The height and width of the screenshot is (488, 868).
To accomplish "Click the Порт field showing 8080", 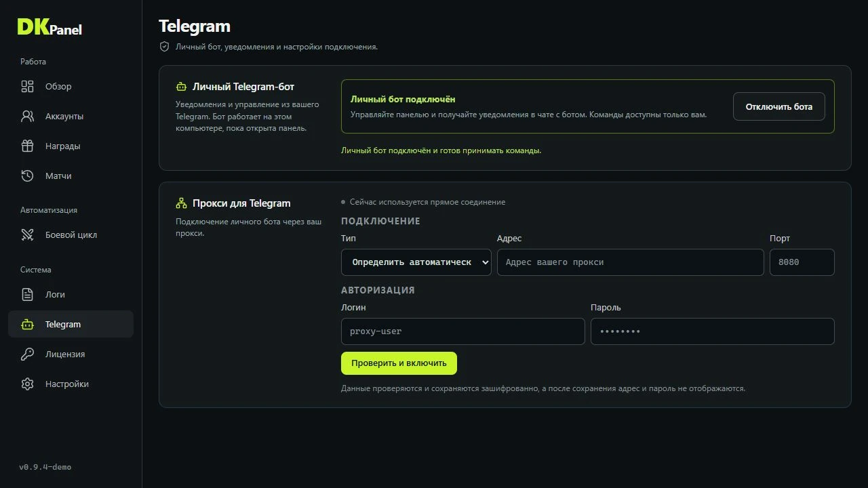I will [802, 262].
